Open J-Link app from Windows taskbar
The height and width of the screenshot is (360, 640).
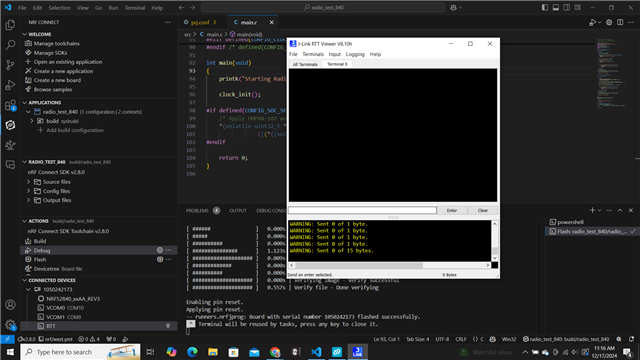[x=358, y=351]
